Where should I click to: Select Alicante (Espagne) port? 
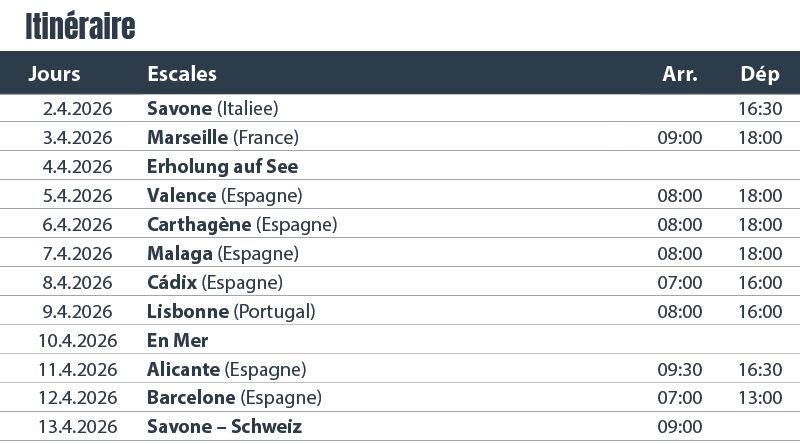click(226, 369)
